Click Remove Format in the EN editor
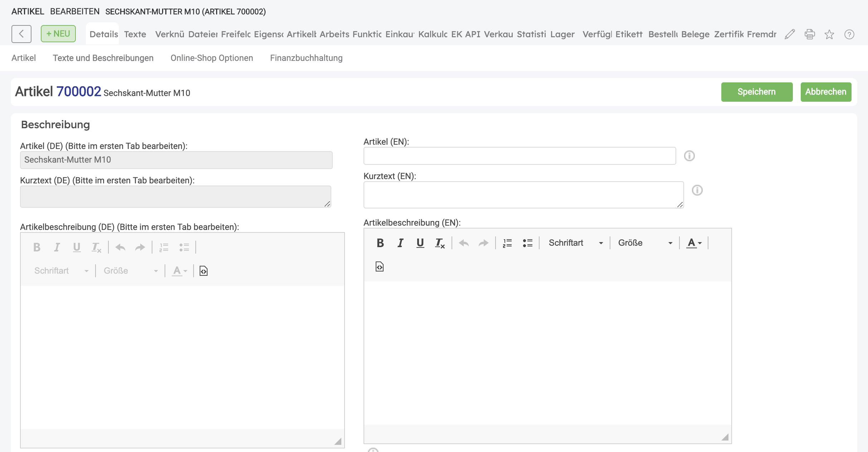This screenshot has height=452, width=868. coord(440,244)
